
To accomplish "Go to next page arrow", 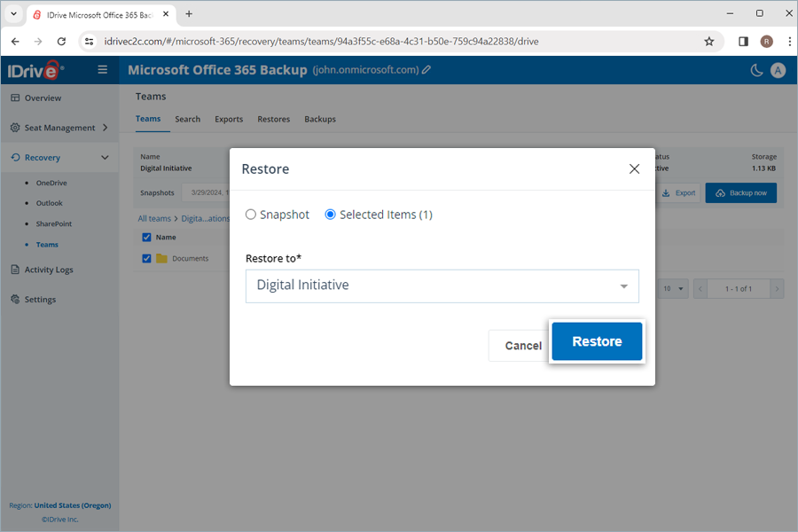I will [x=777, y=289].
